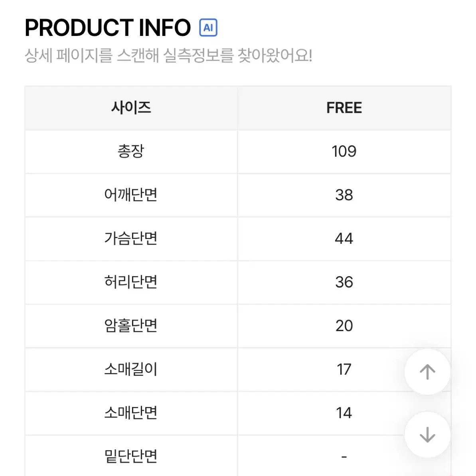Click the waist value 36
476x476 pixels.
coord(344,282)
